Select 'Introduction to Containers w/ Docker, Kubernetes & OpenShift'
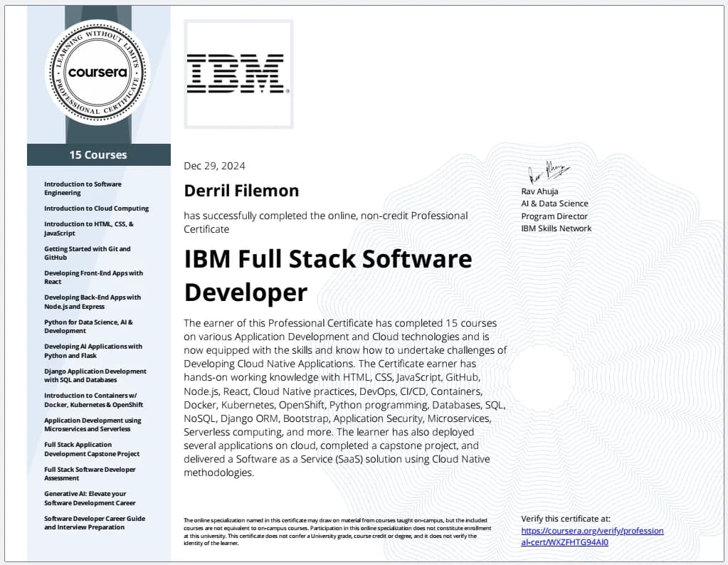Viewport: 728px width, 565px height. (x=94, y=400)
